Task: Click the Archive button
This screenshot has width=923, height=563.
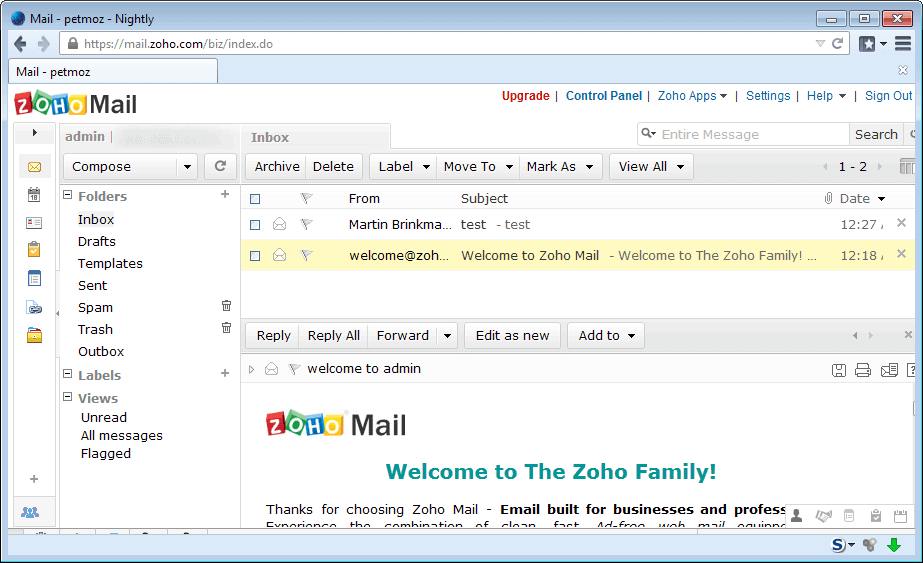Action: (x=277, y=167)
